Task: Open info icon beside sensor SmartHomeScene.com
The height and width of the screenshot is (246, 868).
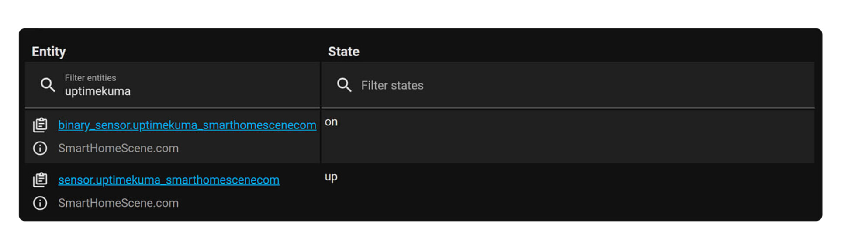Action: point(40,203)
